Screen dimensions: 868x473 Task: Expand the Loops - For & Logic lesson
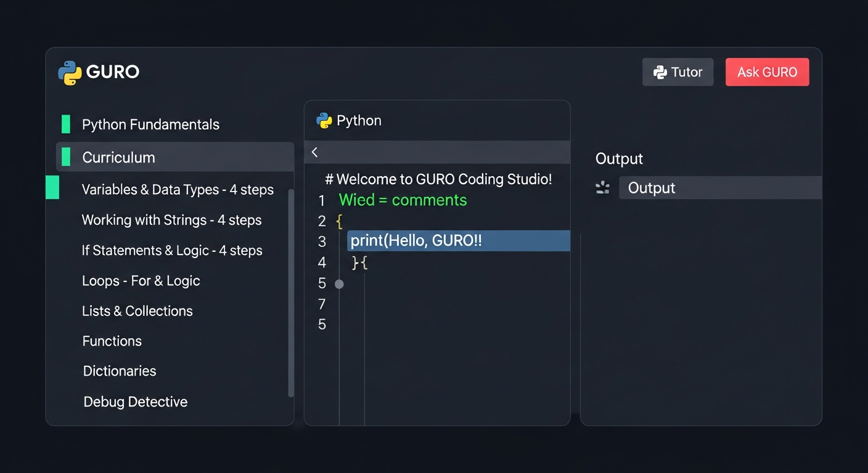(x=141, y=280)
